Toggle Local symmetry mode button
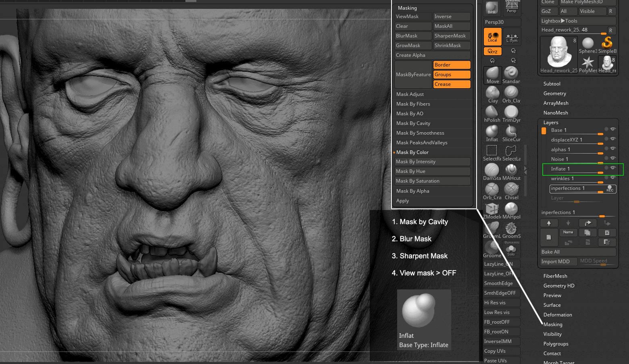 click(x=493, y=37)
